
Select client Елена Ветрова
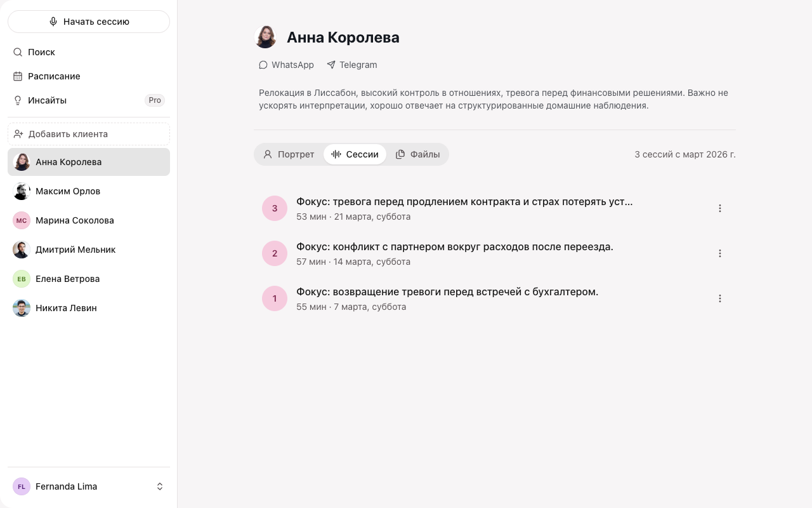(x=89, y=279)
